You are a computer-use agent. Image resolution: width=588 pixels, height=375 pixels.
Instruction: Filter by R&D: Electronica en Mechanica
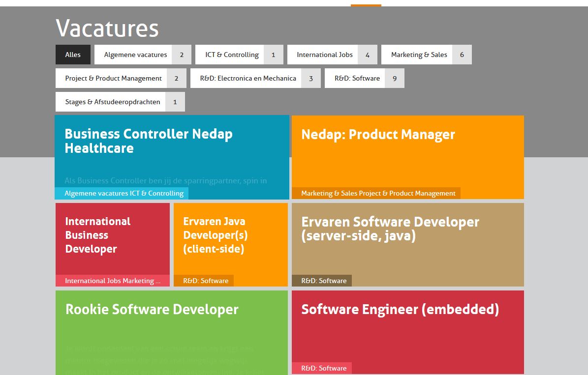pos(255,78)
